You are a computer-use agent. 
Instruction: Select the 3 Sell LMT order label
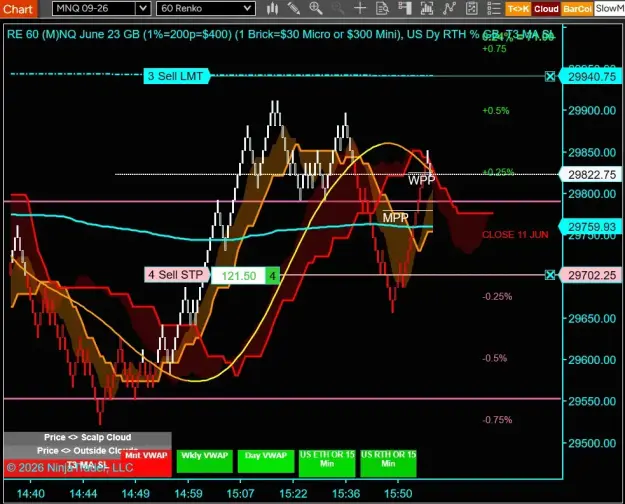click(x=176, y=76)
